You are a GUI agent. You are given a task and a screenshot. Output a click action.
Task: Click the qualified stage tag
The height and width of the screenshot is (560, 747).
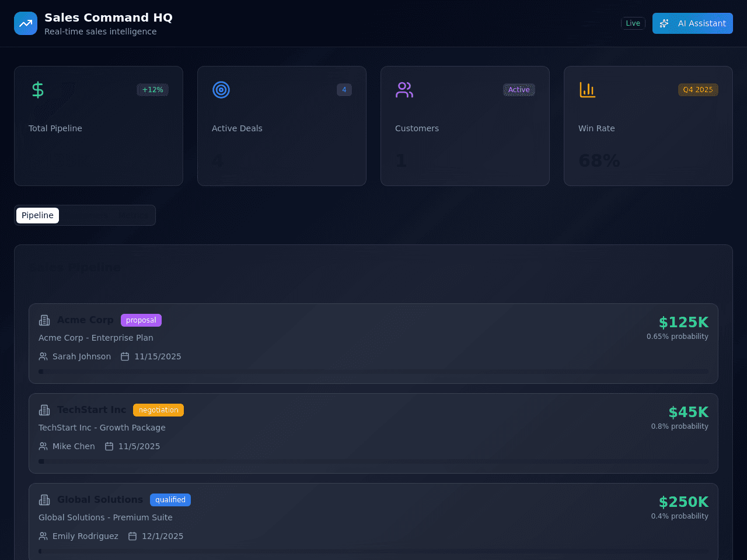pyautogui.click(x=170, y=500)
